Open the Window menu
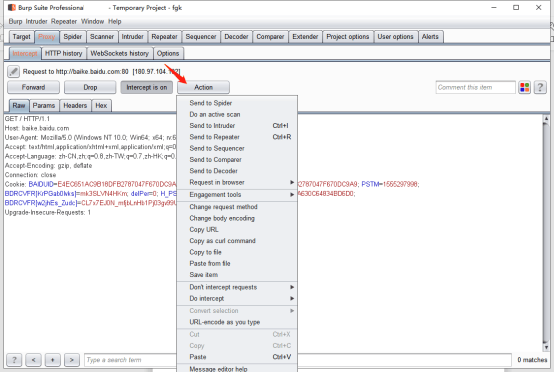Screen dimensions: 554x372 (x=93, y=22)
